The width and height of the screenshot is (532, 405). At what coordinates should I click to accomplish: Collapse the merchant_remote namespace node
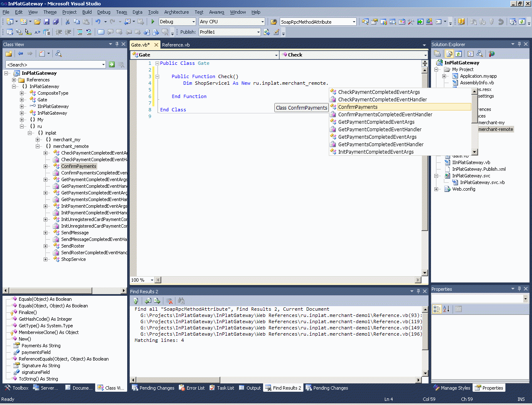coord(37,146)
